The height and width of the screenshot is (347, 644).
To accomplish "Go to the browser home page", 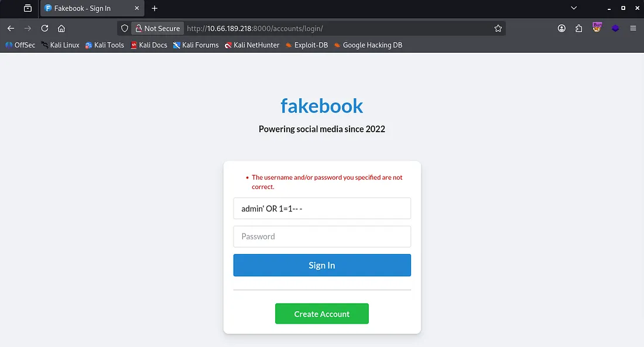I will (61, 28).
